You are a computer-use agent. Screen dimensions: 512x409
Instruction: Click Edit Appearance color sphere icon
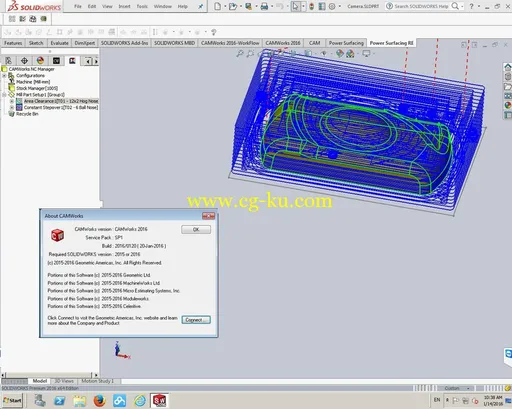[340, 53]
